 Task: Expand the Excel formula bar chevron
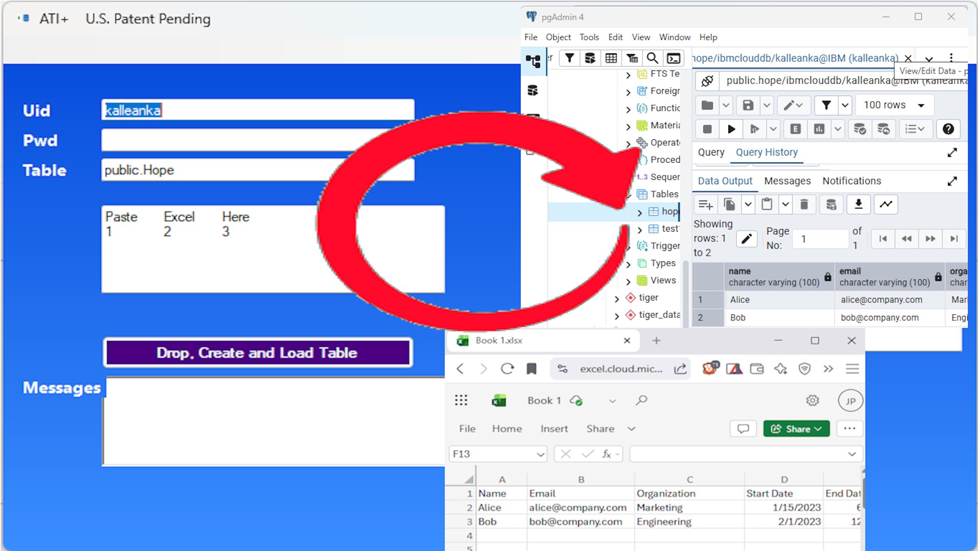tap(851, 454)
